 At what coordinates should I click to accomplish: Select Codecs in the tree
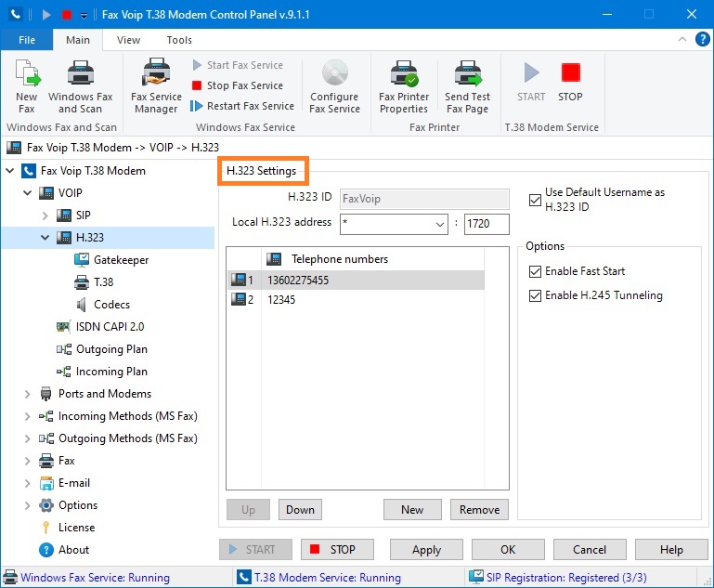[111, 305]
